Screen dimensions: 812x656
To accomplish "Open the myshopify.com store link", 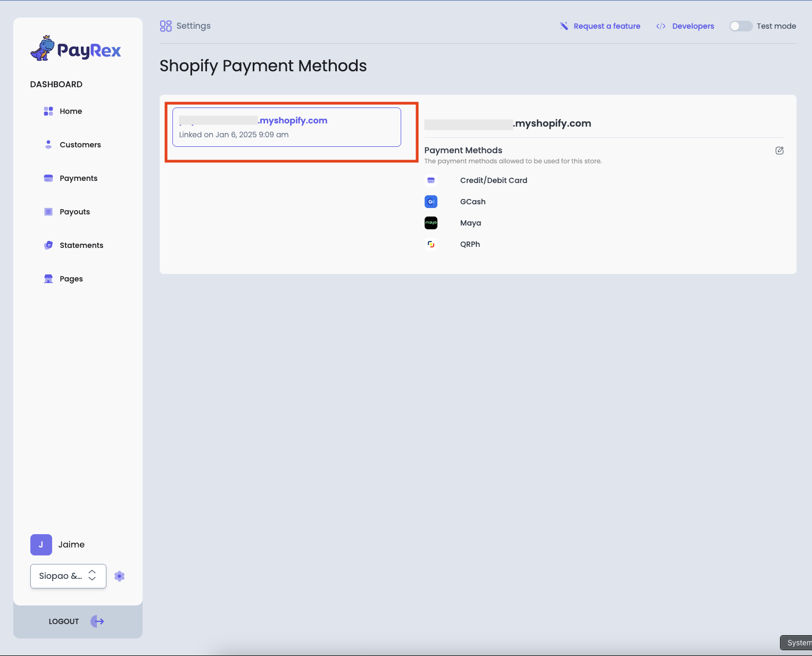I will pyautogui.click(x=293, y=120).
